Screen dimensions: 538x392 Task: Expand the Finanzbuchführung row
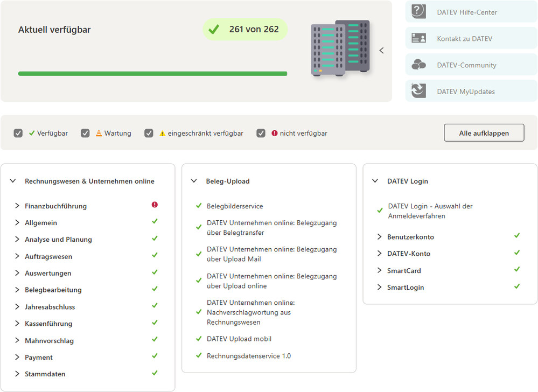(17, 206)
